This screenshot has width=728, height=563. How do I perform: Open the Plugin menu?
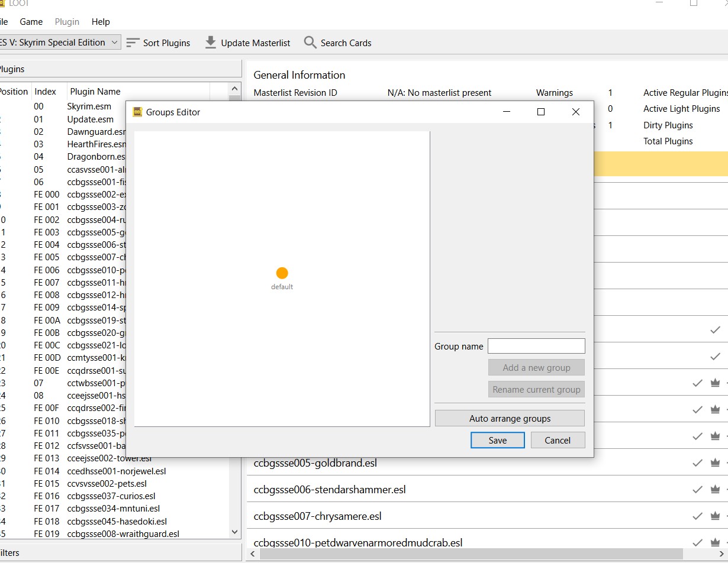[x=67, y=22]
